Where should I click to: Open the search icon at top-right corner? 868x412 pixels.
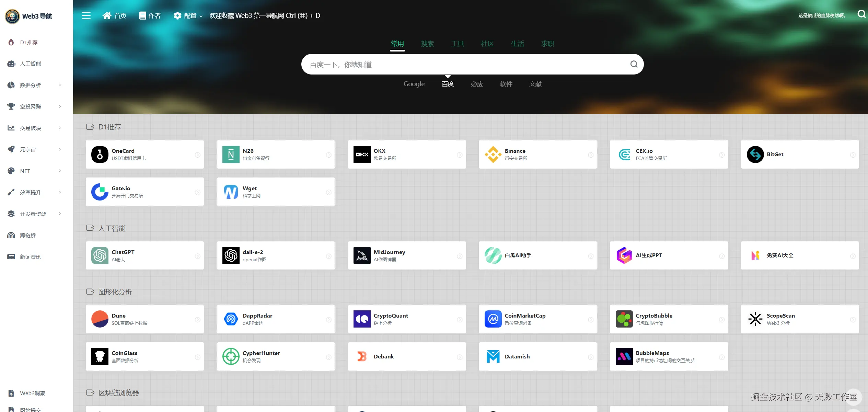[x=861, y=14]
